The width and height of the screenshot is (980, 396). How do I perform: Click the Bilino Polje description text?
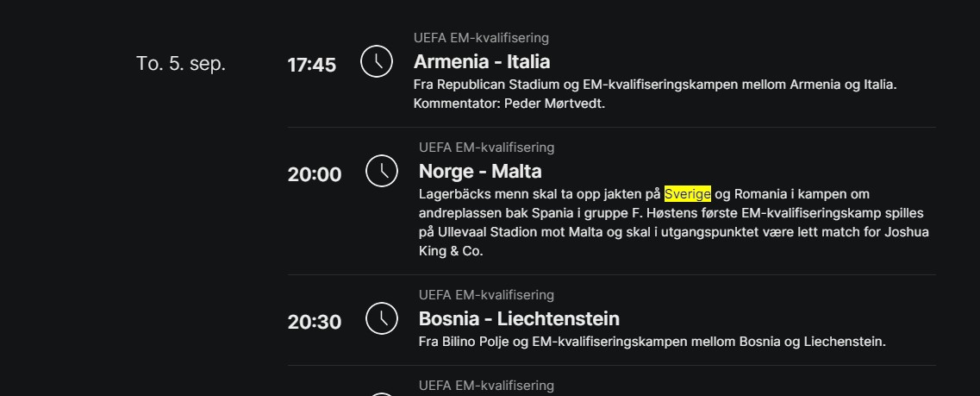pos(652,342)
